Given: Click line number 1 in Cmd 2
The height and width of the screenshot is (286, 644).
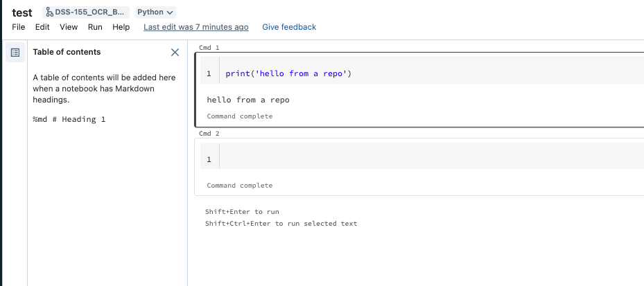Looking at the screenshot, I should point(209,159).
